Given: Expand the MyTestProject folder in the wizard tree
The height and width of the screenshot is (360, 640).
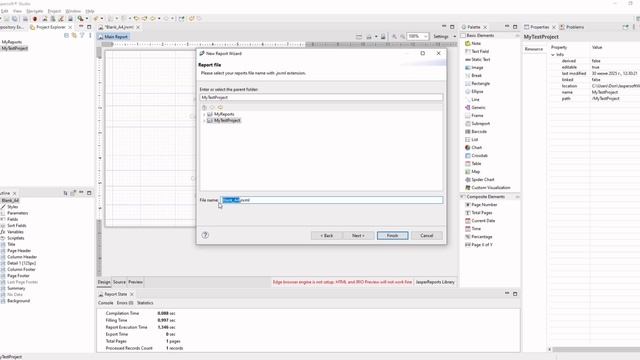Looking at the screenshot, I should pos(204,120).
